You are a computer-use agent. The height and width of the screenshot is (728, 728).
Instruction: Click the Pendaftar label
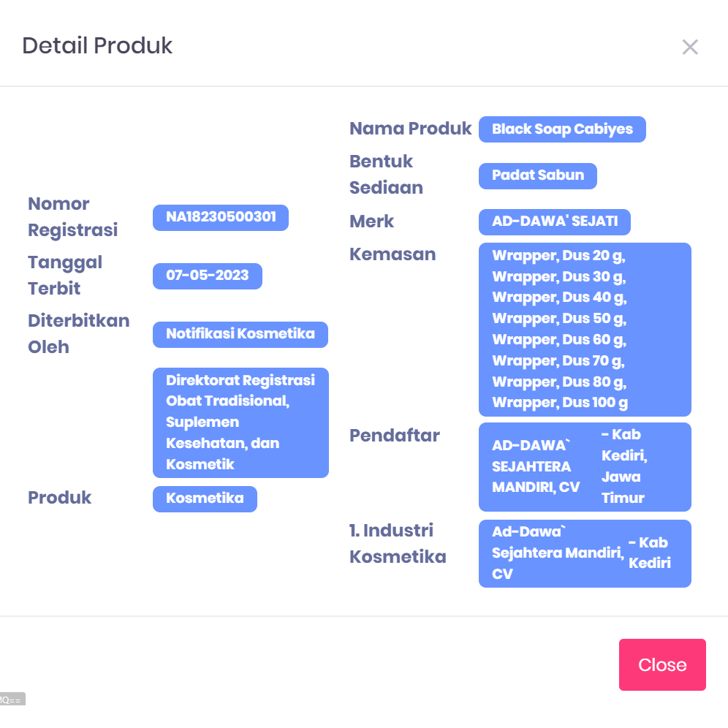(x=395, y=436)
